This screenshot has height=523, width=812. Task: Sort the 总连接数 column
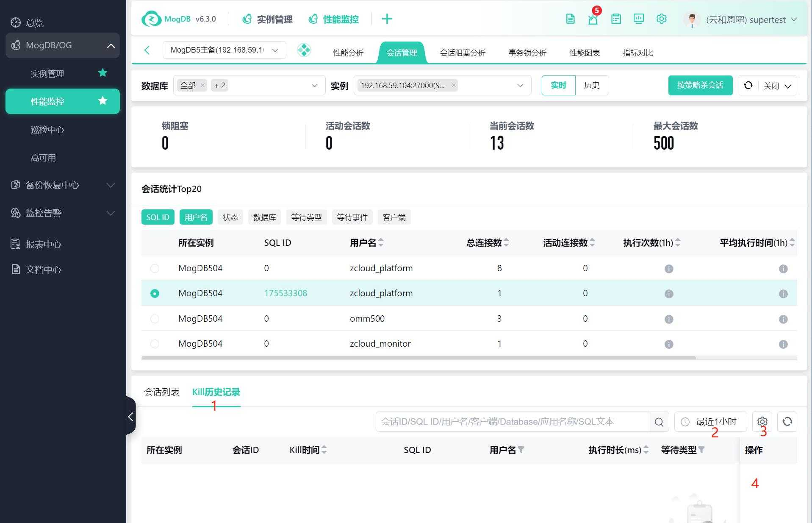506,243
